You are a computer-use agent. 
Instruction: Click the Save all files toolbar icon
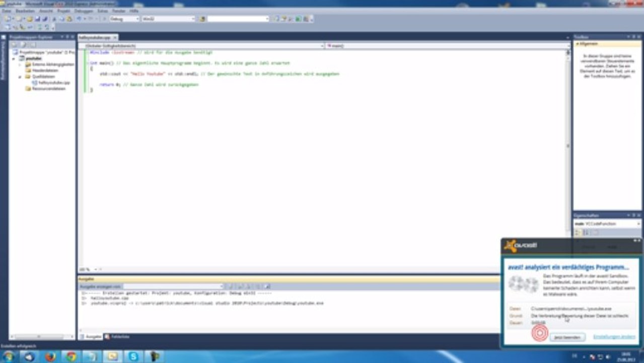(x=44, y=19)
